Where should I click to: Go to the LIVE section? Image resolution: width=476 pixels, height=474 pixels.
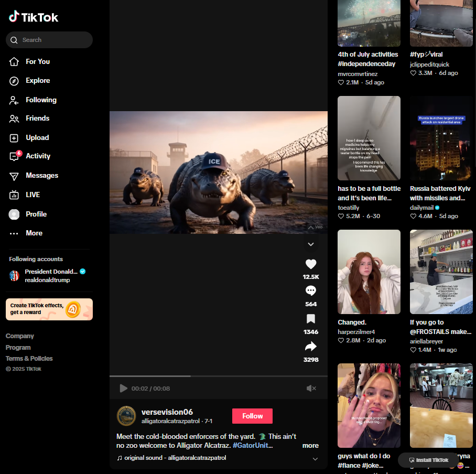(33, 195)
